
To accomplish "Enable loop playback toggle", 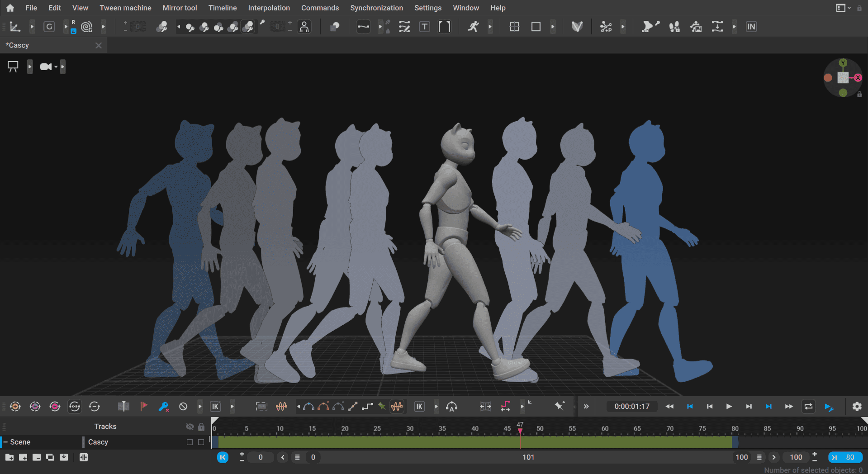I will [x=809, y=406].
